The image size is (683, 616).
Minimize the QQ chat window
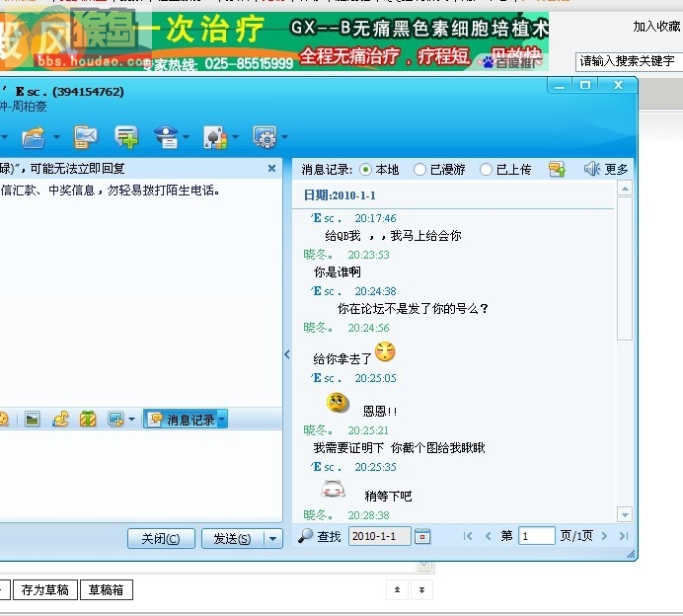(560, 85)
